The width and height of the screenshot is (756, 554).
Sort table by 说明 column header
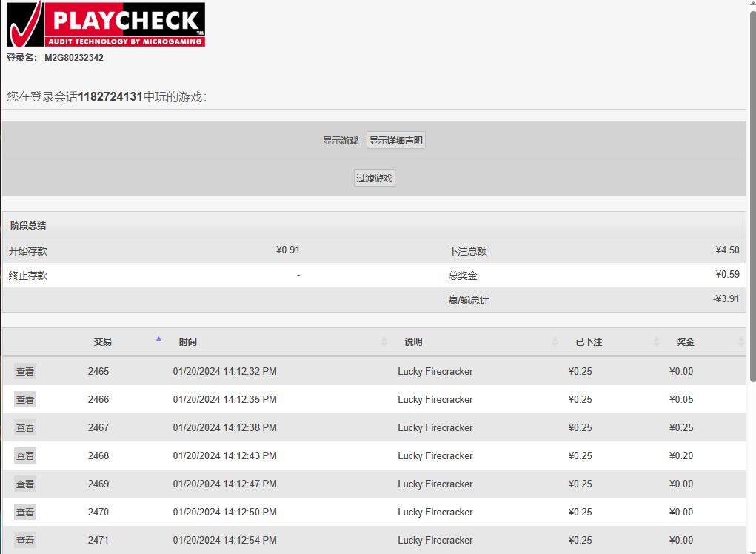[413, 342]
